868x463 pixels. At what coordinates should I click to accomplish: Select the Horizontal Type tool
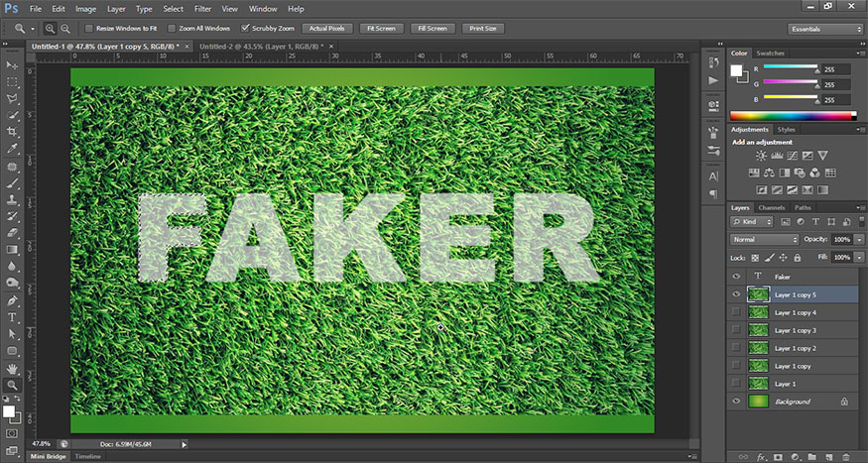pos(12,317)
